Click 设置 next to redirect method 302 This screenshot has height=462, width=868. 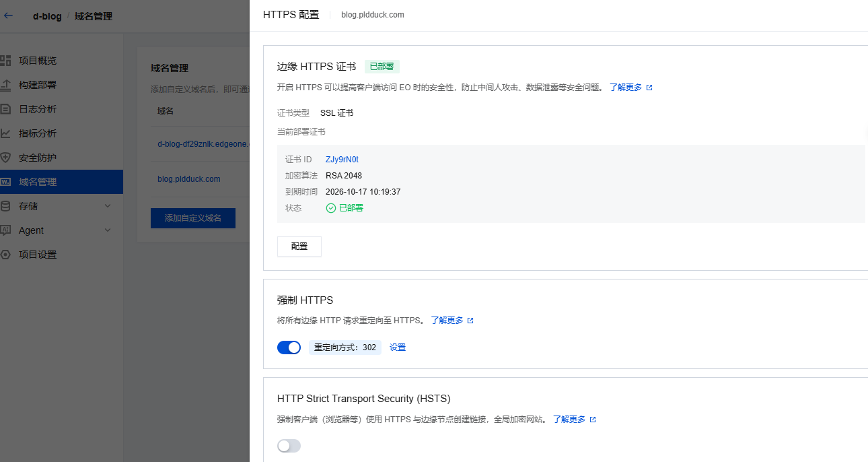click(398, 348)
